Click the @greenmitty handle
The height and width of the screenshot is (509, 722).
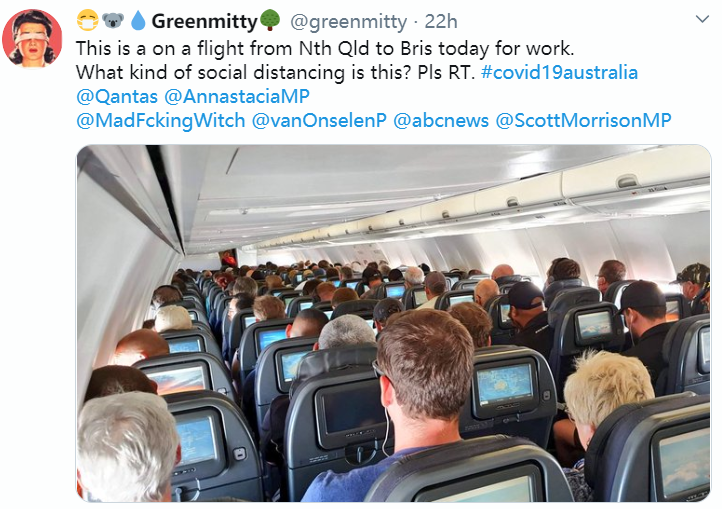(348, 22)
